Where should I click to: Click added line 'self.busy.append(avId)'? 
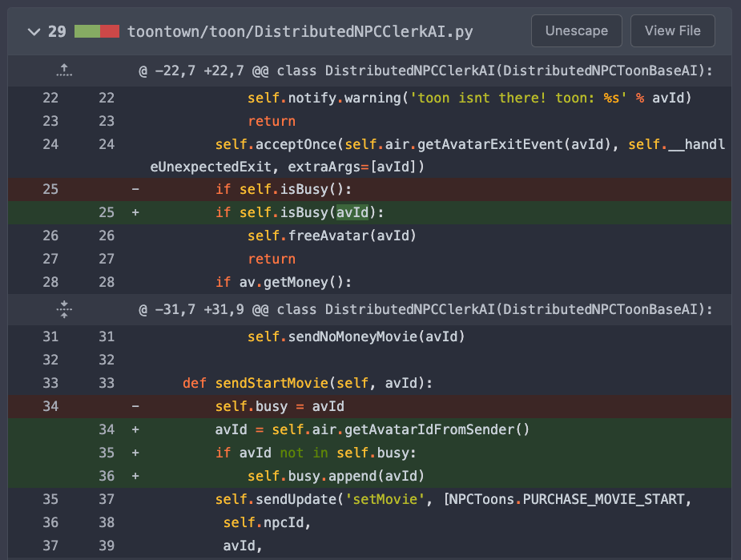tap(336, 476)
